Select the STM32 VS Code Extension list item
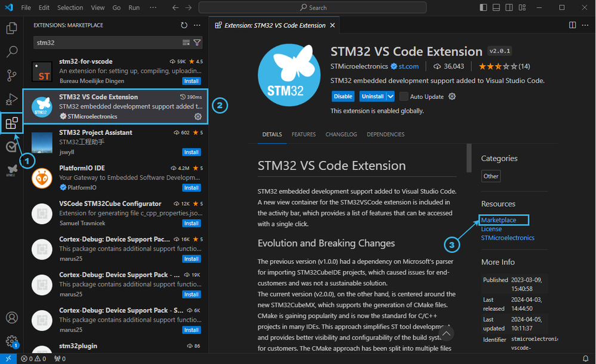This screenshot has width=596, height=364. pos(116,106)
